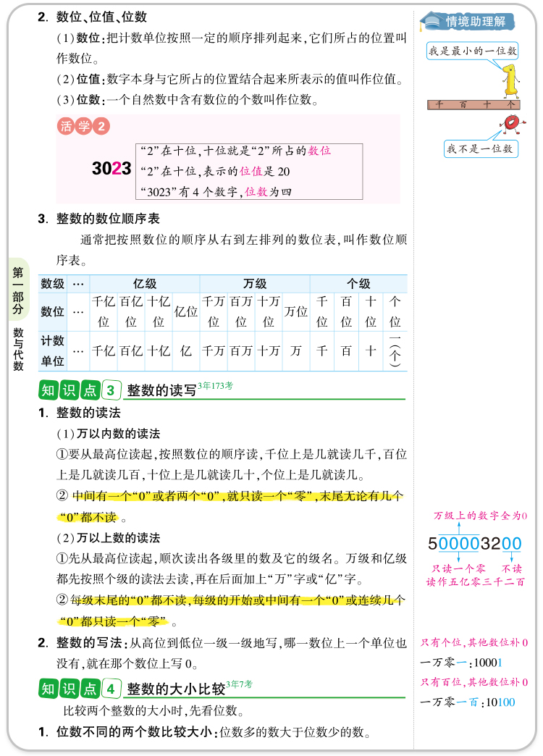Click the 计数单位 row header cell

(53, 351)
